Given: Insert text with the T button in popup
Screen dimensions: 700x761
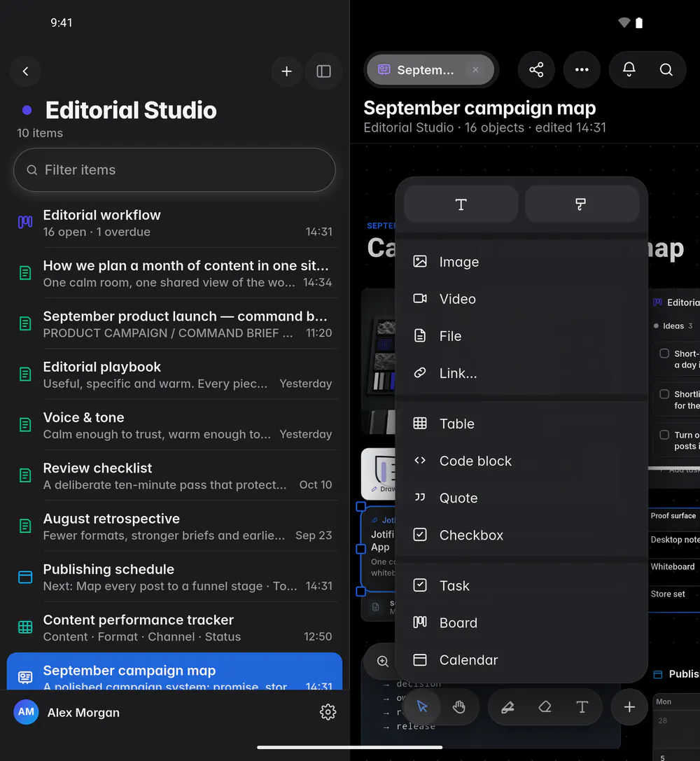Looking at the screenshot, I should point(461,204).
